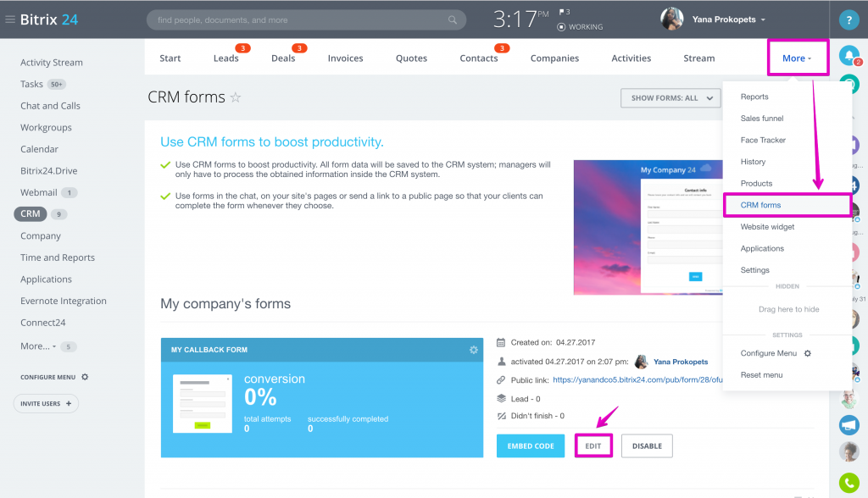Select Reports from the More menu
868x498 pixels.
pos(754,97)
